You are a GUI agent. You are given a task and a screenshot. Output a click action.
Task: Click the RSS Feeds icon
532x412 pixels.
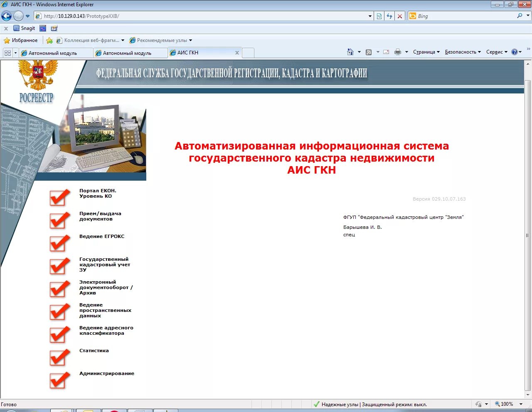tap(369, 52)
